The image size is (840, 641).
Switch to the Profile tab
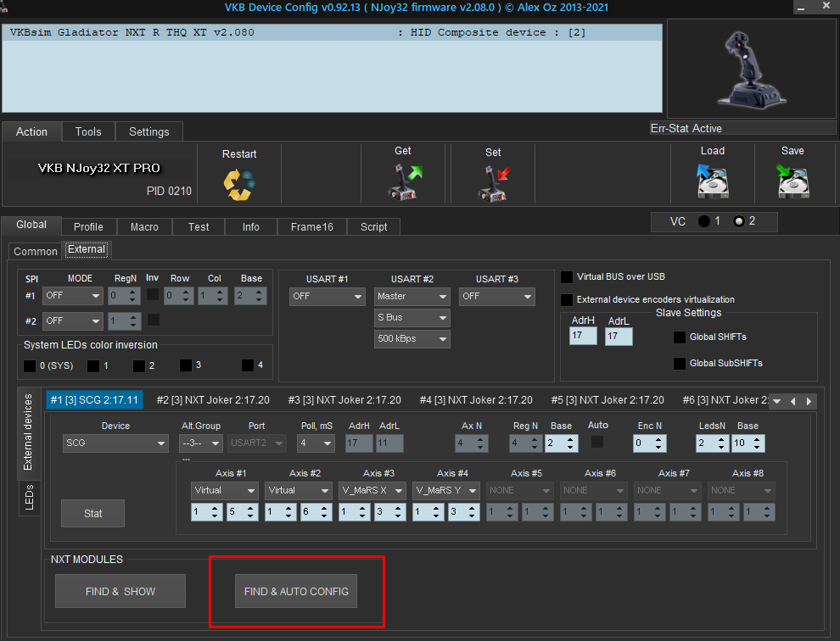[88, 226]
